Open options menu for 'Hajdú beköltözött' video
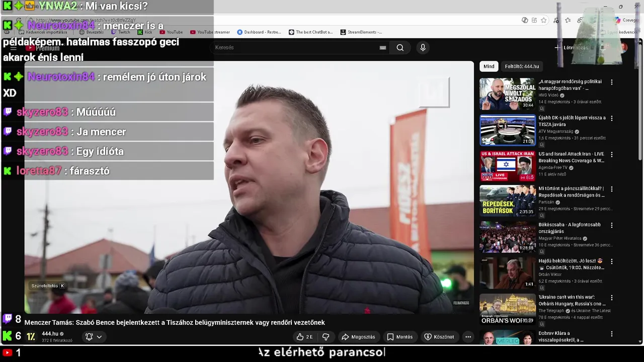This screenshot has height=362, width=644. click(612, 261)
